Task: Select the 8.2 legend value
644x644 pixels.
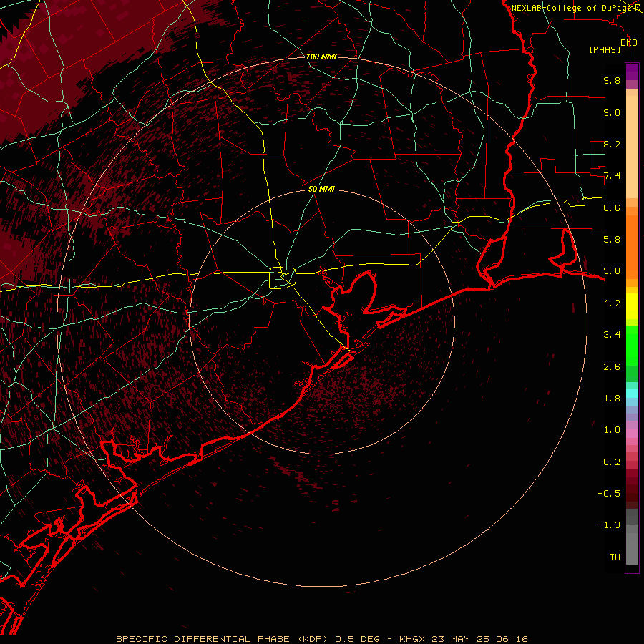Action: click(612, 144)
